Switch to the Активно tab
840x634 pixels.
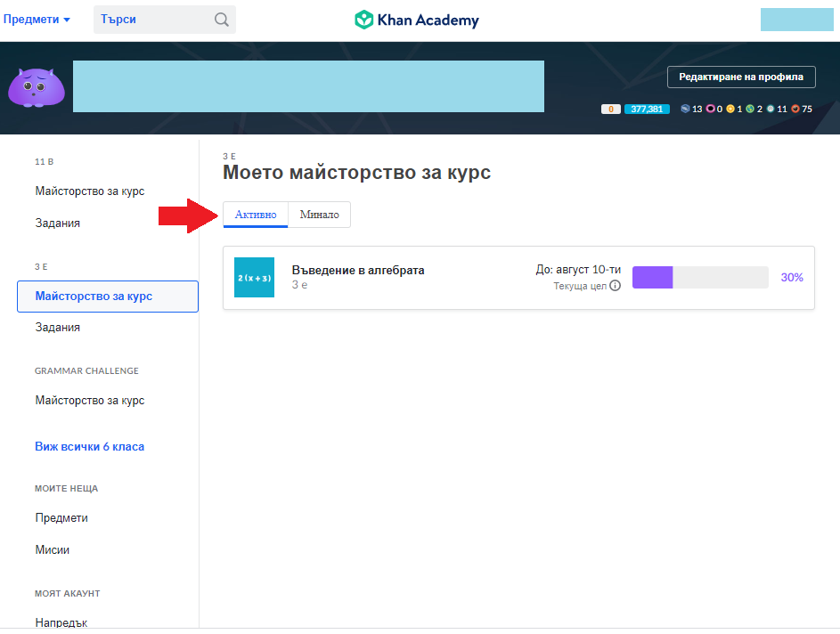pos(256,215)
